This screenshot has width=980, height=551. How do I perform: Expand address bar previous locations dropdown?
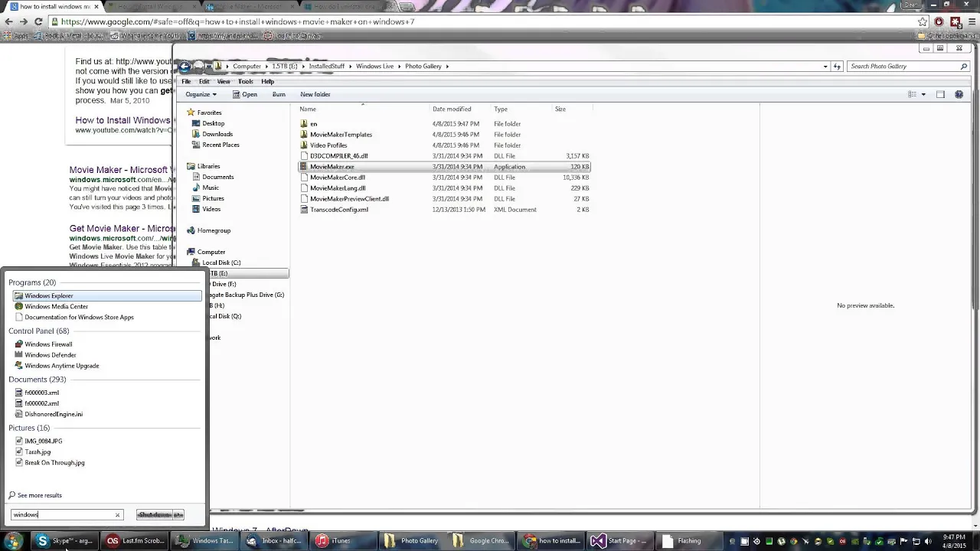(825, 67)
